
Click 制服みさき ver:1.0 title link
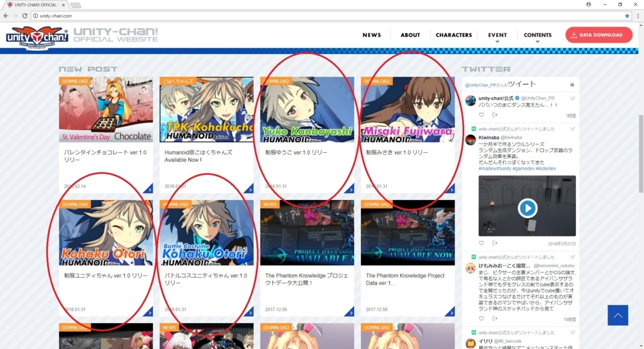(x=397, y=152)
